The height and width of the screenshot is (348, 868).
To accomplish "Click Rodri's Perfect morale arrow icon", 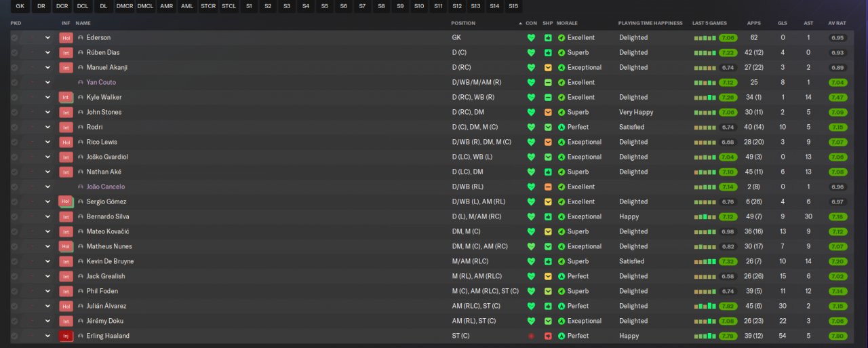I will [x=561, y=128].
